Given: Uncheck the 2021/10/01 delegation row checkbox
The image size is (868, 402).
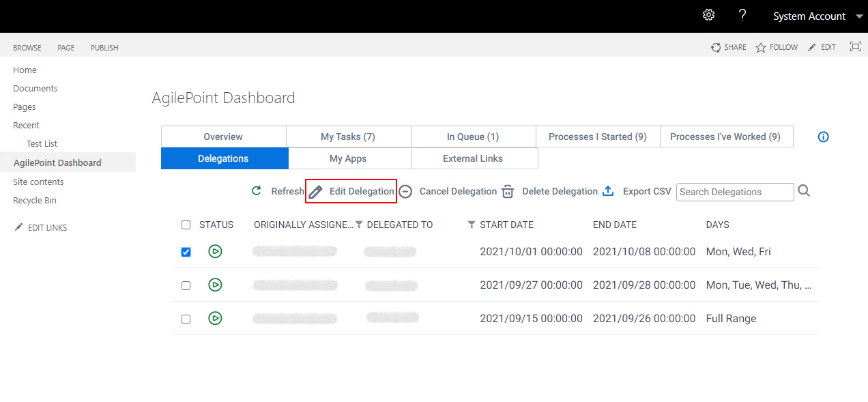Looking at the screenshot, I should click(186, 252).
